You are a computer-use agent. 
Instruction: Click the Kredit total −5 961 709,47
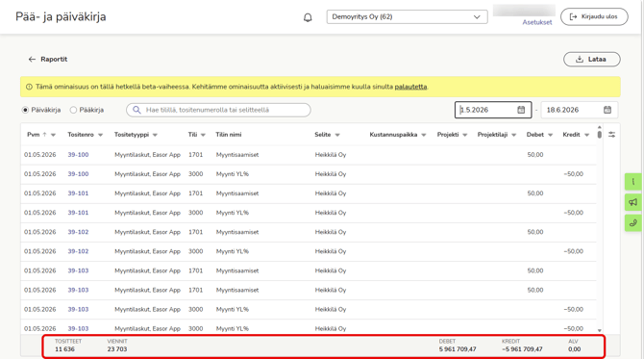[522, 349]
